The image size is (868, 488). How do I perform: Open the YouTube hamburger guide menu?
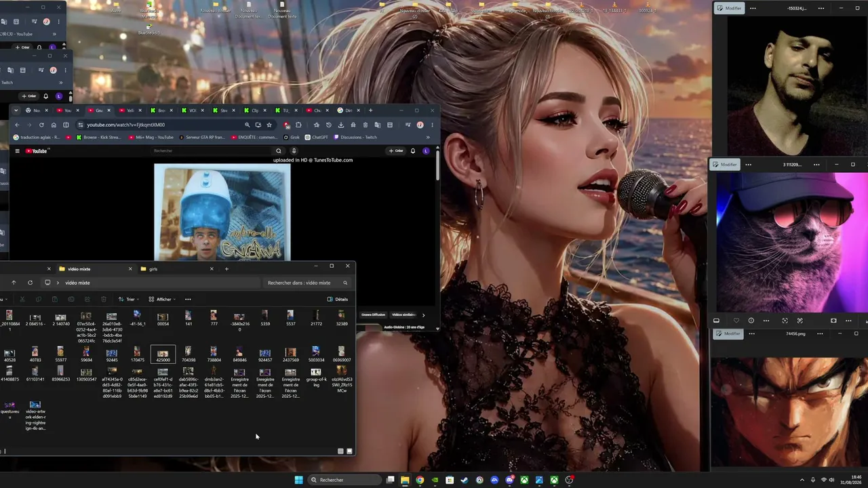pos(17,150)
